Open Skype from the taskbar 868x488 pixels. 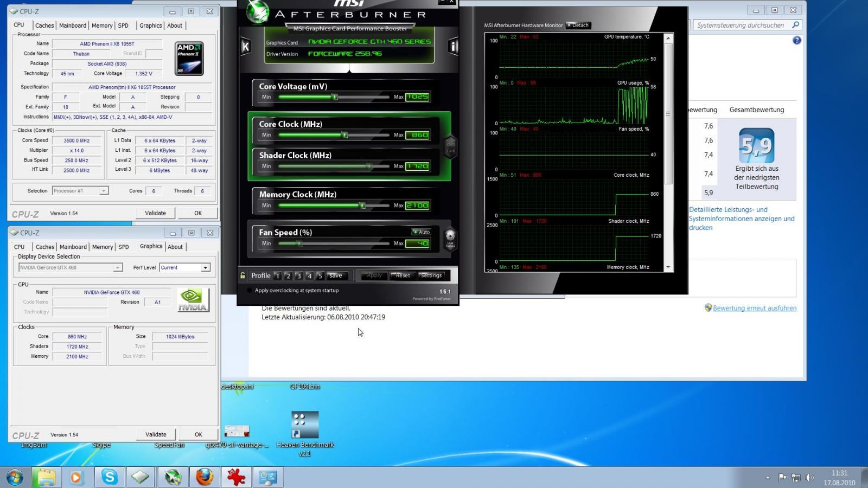pos(110,477)
